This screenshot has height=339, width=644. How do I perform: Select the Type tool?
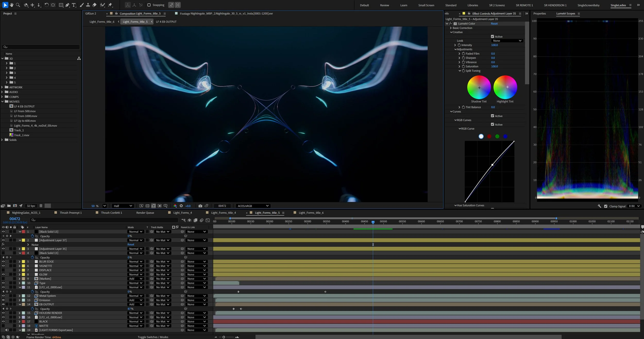pyautogui.click(x=74, y=5)
